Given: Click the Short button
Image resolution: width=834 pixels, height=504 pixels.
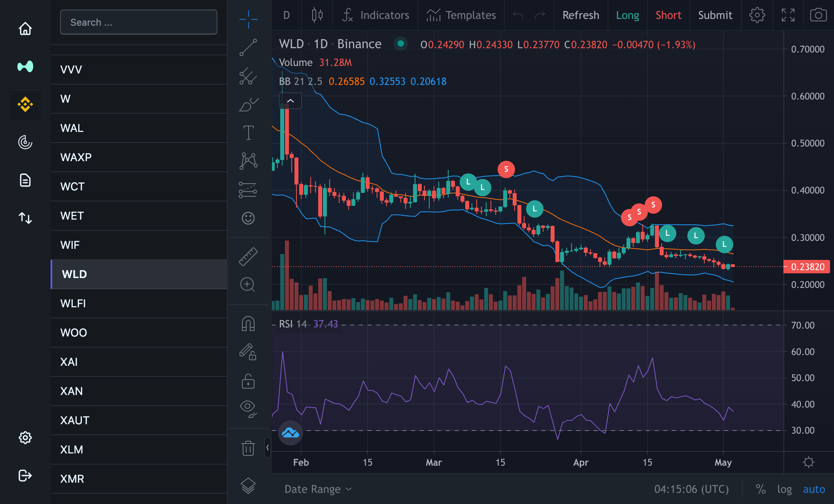Looking at the screenshot, I should click(668, 15).
